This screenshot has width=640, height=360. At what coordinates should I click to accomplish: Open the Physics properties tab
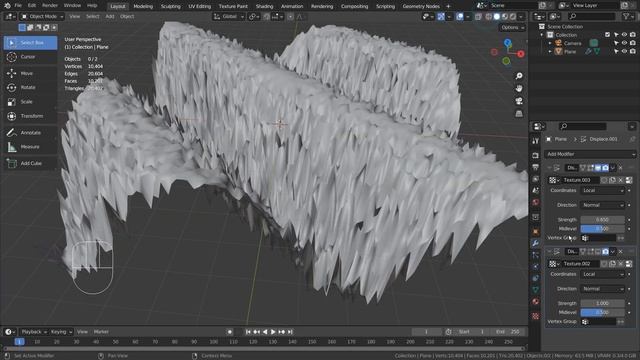(536, 267)
